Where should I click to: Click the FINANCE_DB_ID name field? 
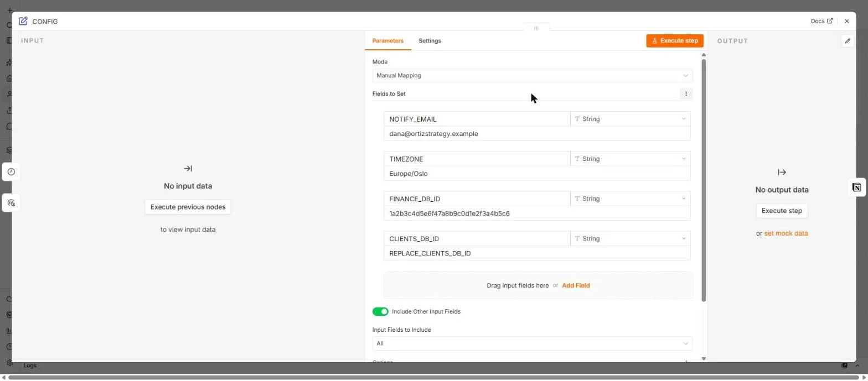[477, 199]
